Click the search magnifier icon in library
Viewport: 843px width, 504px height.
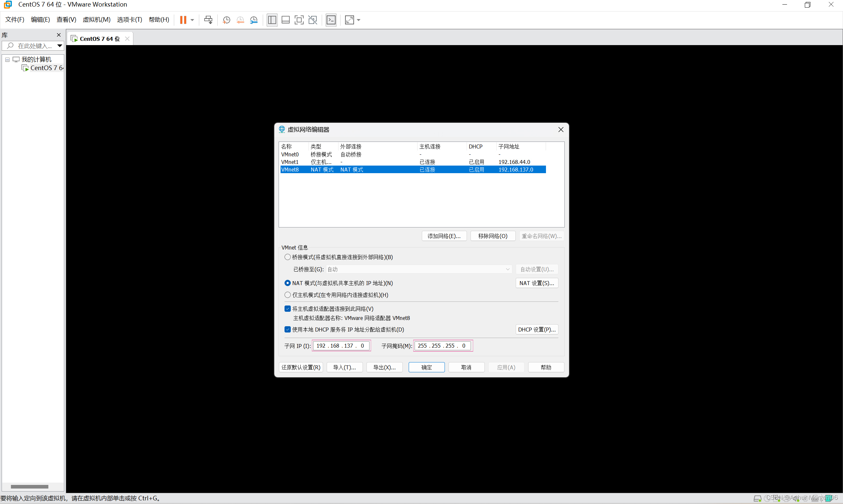pyautogui.click(x=10, y=45)
